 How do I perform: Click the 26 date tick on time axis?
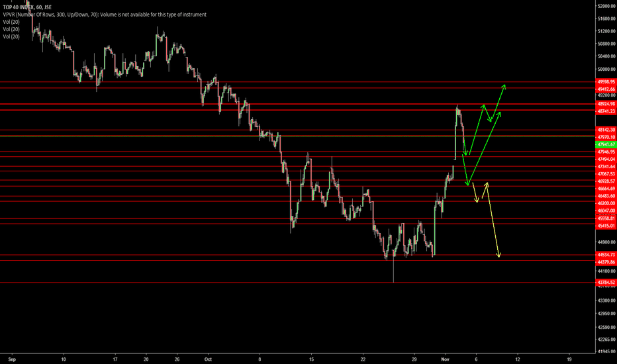[x=177, y=359]
